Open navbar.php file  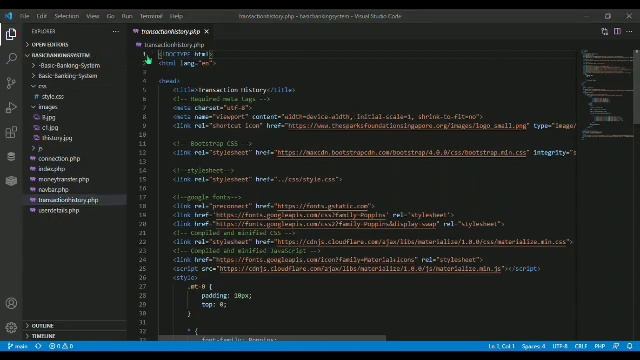coord(74,189)
